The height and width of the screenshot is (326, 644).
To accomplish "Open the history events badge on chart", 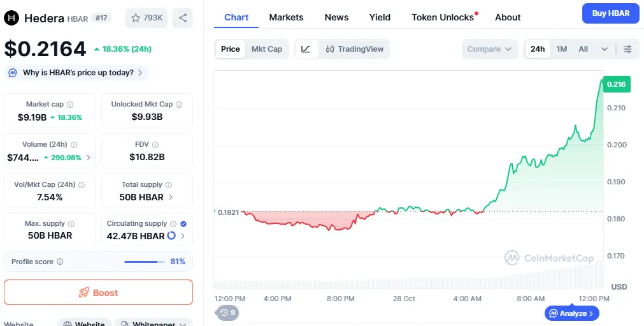I will pos(227,313).
